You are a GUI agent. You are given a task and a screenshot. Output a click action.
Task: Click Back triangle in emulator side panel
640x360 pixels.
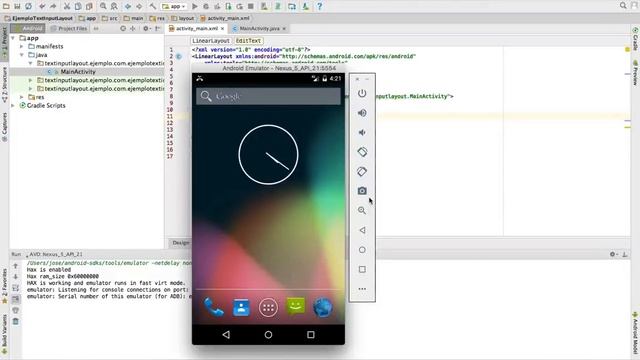[x=362, y=230]
